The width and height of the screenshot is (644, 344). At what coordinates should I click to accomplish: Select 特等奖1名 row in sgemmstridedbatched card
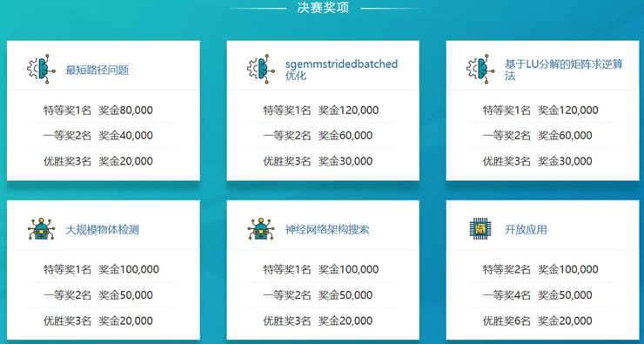click(x=323, y=110)
